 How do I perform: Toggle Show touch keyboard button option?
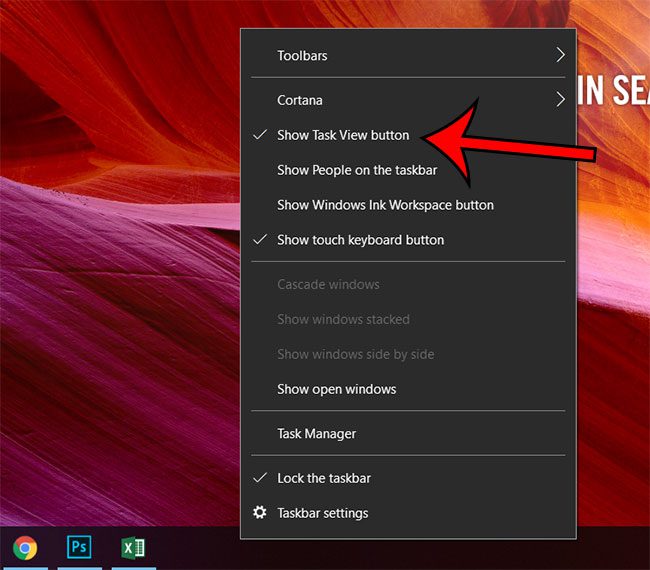[x=408, y=240]
